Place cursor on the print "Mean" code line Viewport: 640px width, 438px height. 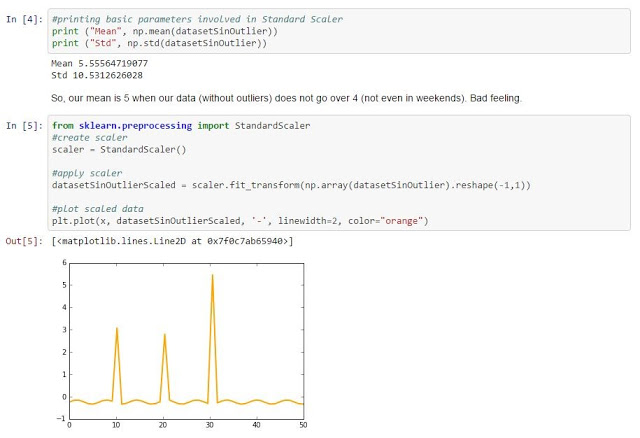165,33
